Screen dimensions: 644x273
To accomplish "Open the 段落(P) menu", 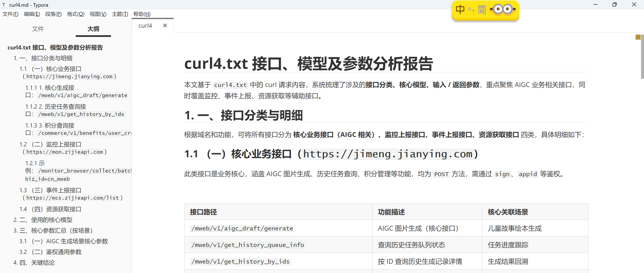I will coord(53,14).
